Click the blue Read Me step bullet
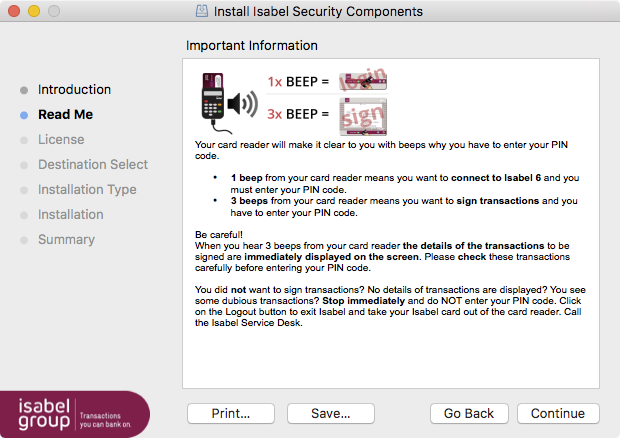This screenshot has width=620, height=438. (x=24, y=115)
